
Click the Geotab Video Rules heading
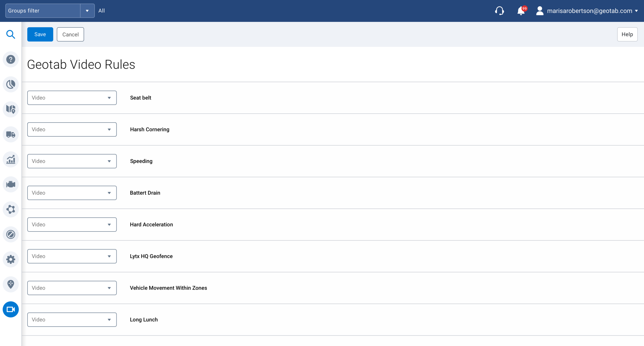click(81, 64)
